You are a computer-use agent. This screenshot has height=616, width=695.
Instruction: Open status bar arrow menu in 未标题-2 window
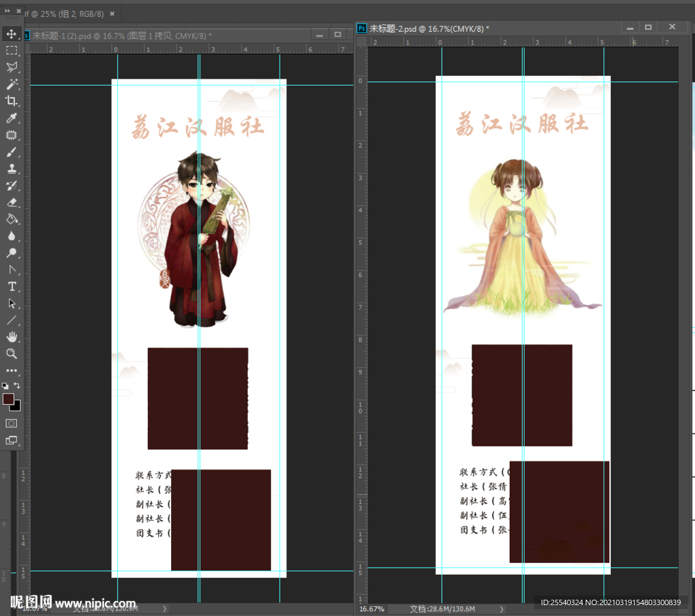[502, 609]
